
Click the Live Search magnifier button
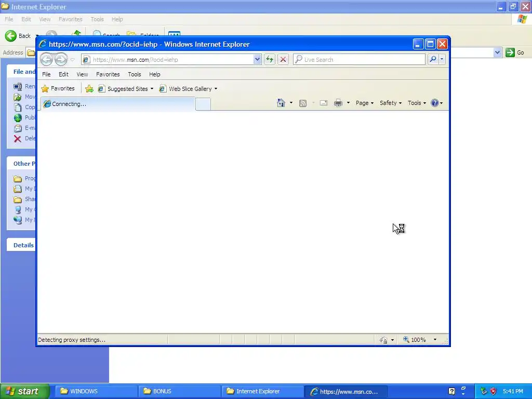click(433, 59)
